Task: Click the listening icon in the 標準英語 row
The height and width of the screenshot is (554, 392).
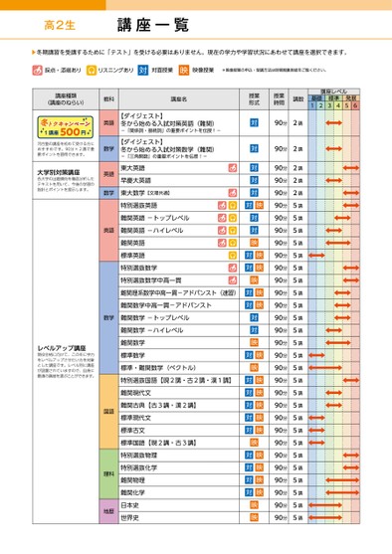Action: pyautogui.click(x=233, y=255)
